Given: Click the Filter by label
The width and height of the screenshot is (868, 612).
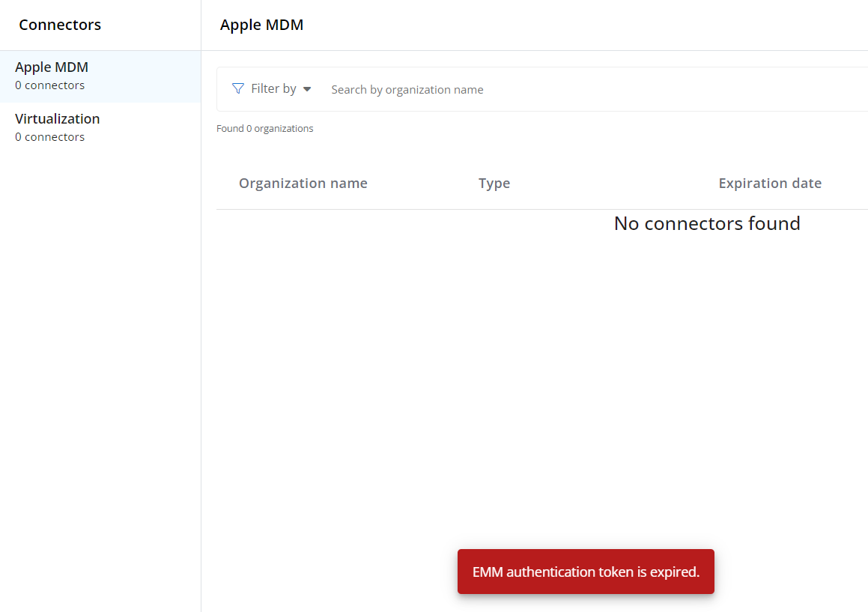Looking at the screenshot, I should pyautogui.click(x=273, y=89).
